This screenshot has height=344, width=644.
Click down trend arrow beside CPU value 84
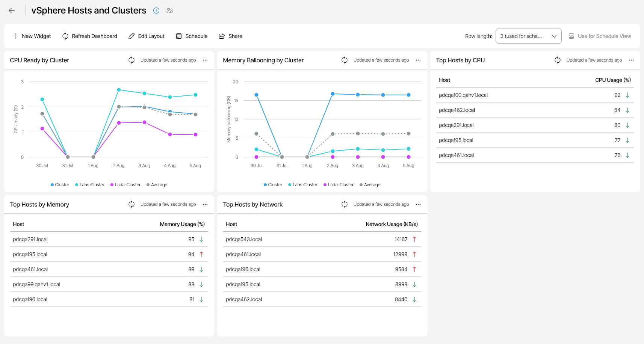tap(627, 110)
